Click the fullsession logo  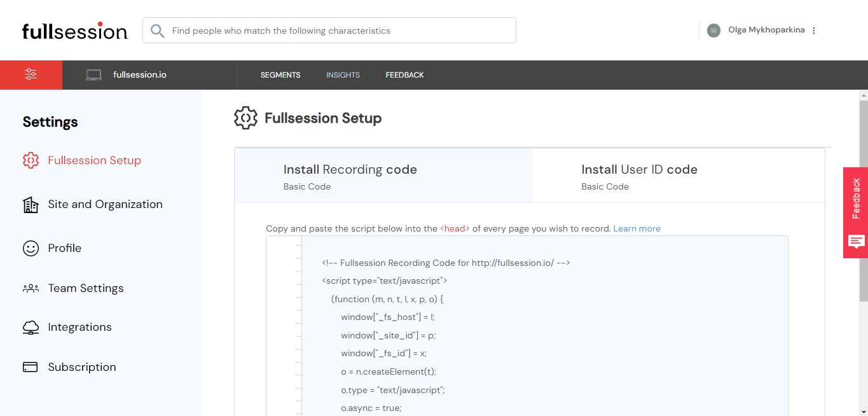75,31
